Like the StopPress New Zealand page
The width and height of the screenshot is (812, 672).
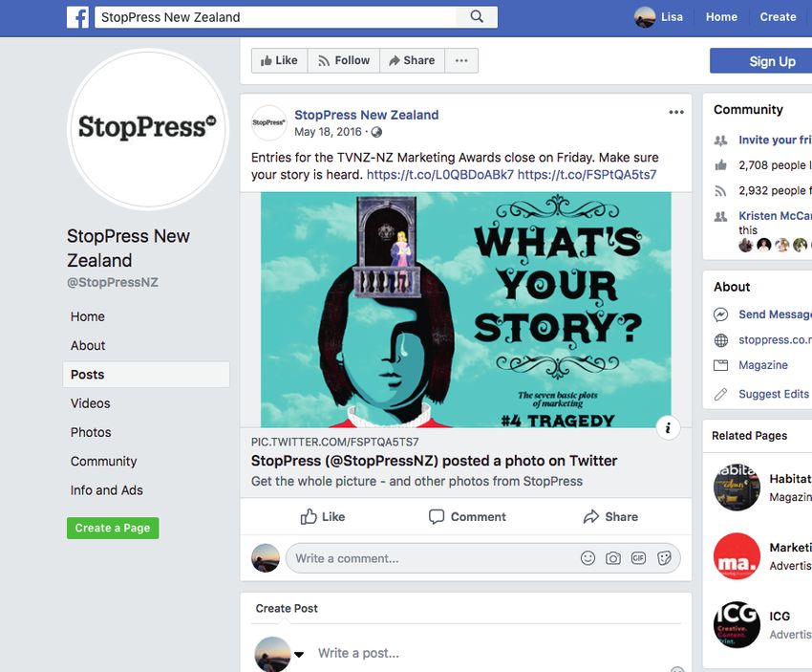[279, 60]
